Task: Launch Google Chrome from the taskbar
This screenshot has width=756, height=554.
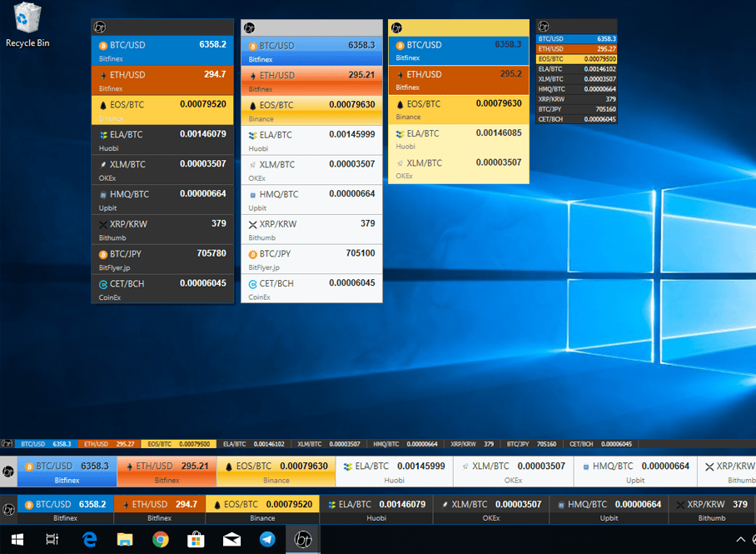Action: coord(161,539)
